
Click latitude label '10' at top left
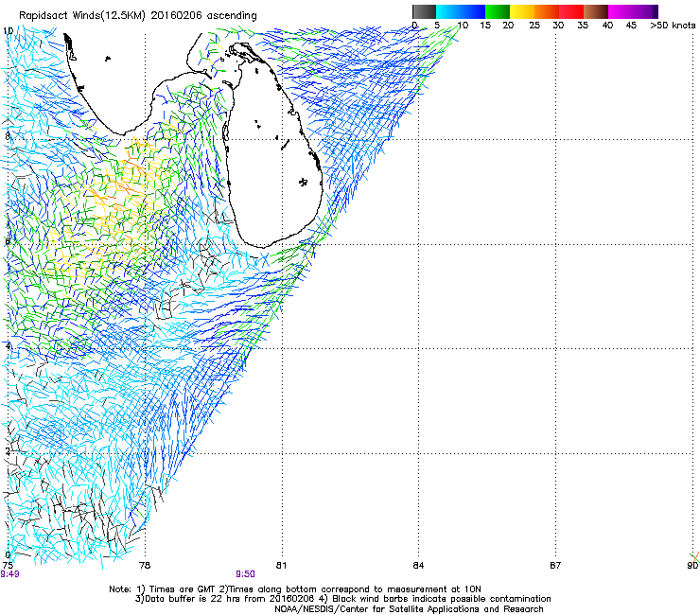click(x=8, y=31)
